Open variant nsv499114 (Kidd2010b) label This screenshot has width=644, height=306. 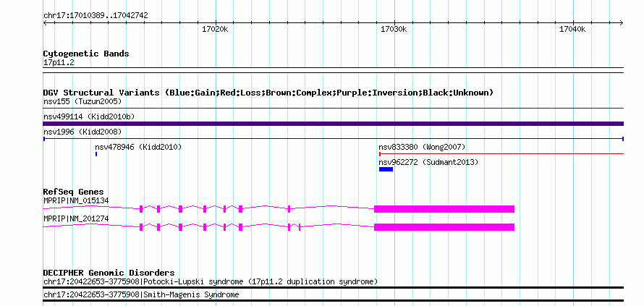click(89, 116)
